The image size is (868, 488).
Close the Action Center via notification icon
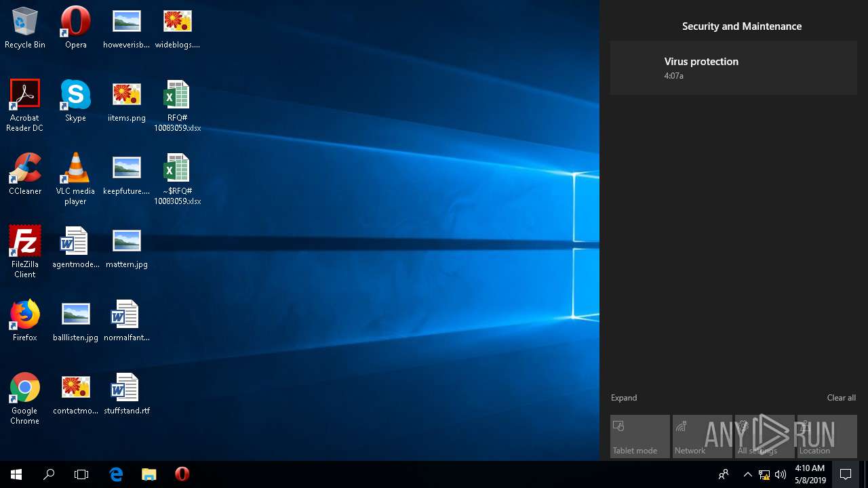[x=846, y=474]
